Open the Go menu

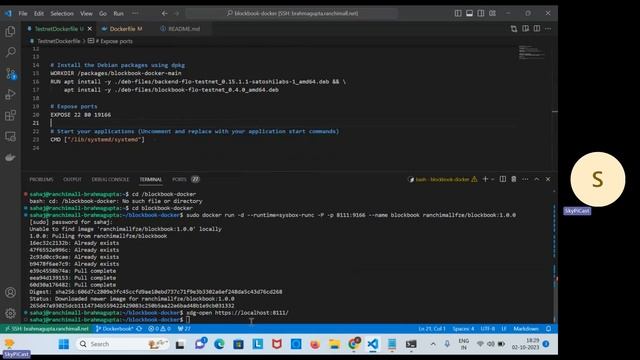pos(103,13)
